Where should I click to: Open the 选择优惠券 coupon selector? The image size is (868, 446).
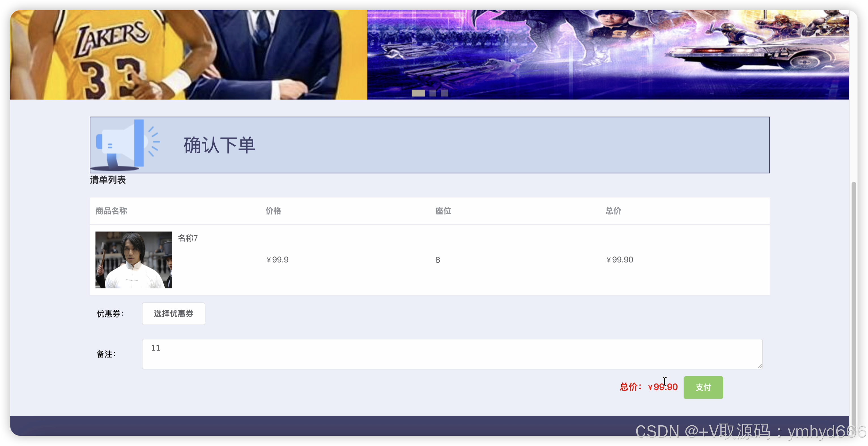tap(173, 313)
